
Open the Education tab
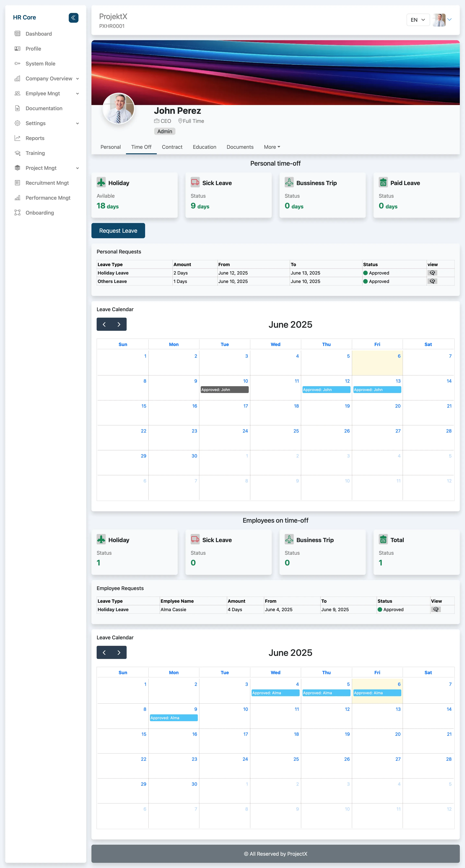pyautogui.click(x=204, y=147)
